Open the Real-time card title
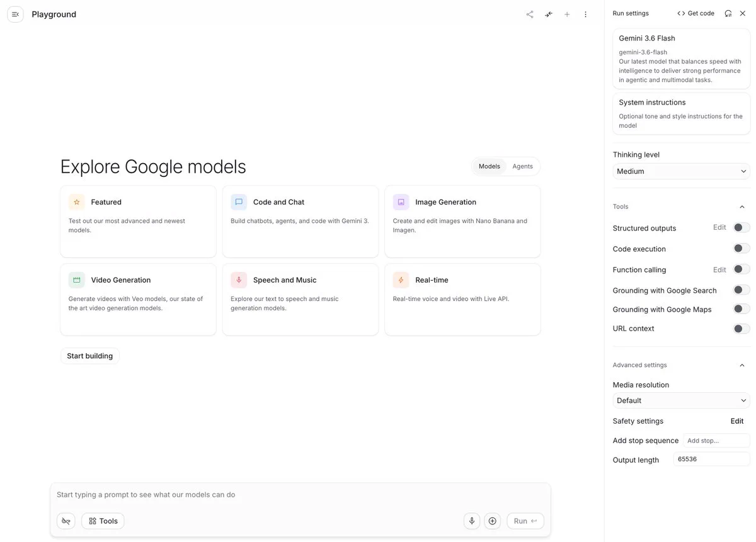This screenshot has height=542, width=756. (x=432, y=280)
